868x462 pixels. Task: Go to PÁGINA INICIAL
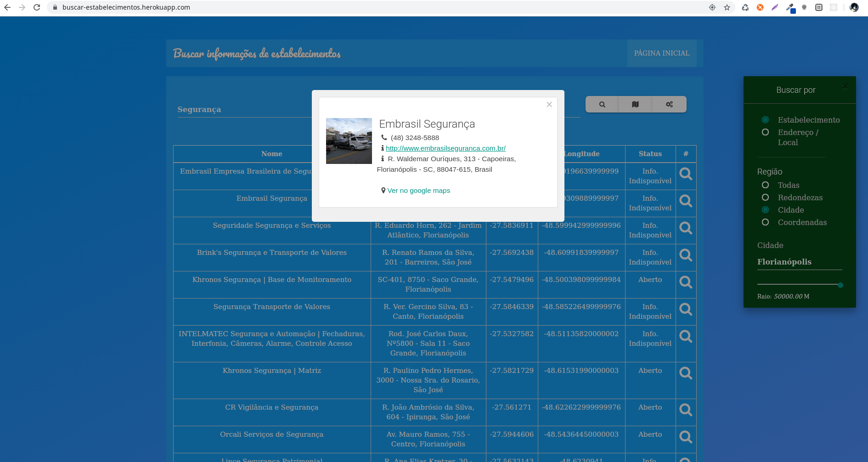click(x=662, y=53)
